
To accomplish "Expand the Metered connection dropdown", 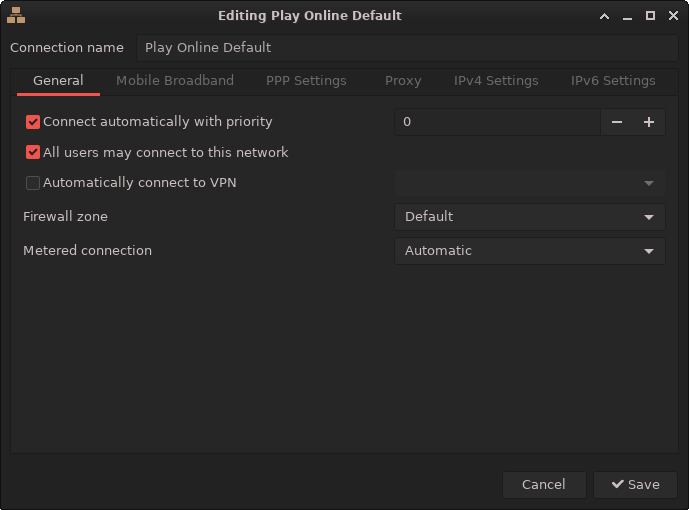I will pos(529,251).
